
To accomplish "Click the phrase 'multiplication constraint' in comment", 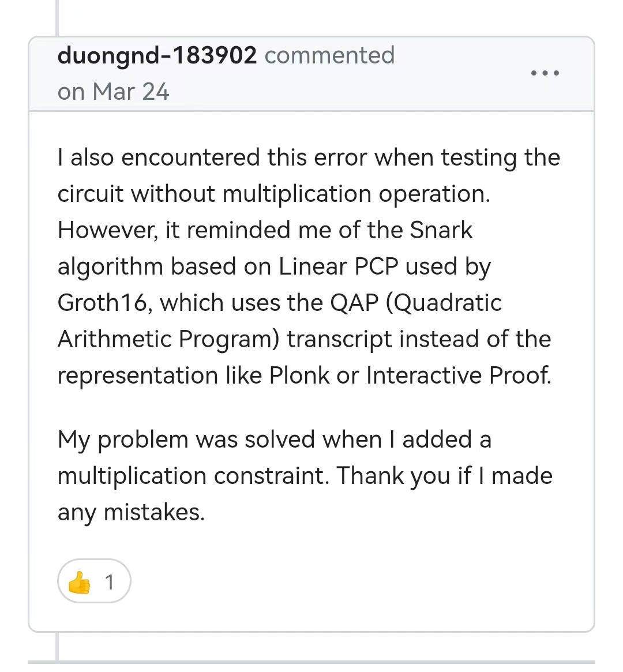I will coord(193,476).
